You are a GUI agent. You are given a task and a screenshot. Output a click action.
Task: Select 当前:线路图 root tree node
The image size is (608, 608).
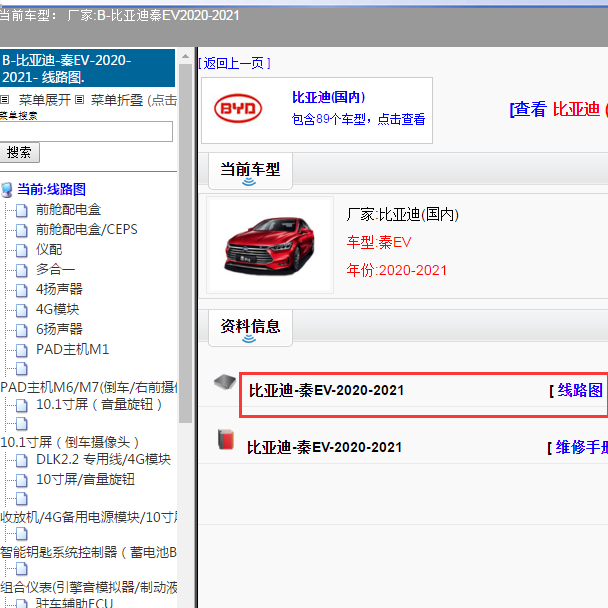(x=52, y=190)
